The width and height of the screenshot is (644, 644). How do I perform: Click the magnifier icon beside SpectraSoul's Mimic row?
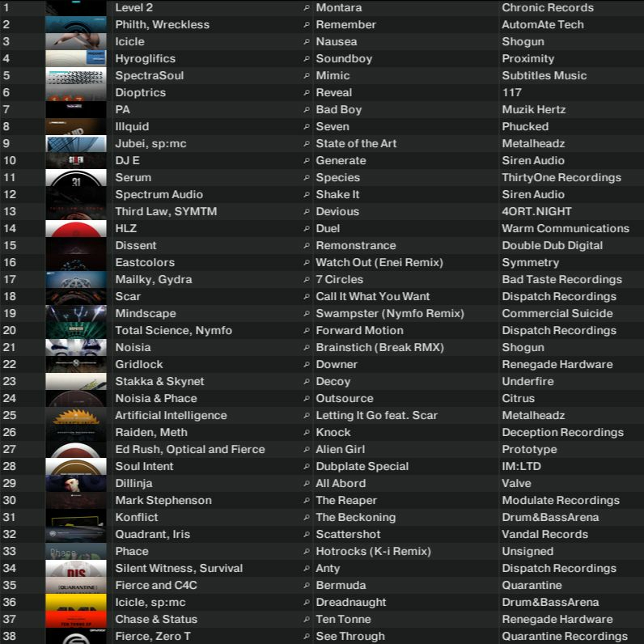pos(306,76)
